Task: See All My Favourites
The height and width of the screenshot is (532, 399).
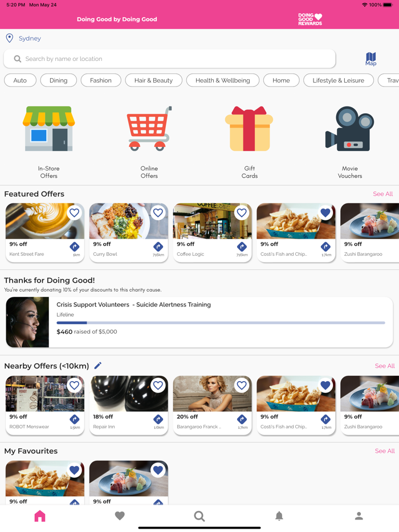Action: pyautogui.click(x=385, y=451)
